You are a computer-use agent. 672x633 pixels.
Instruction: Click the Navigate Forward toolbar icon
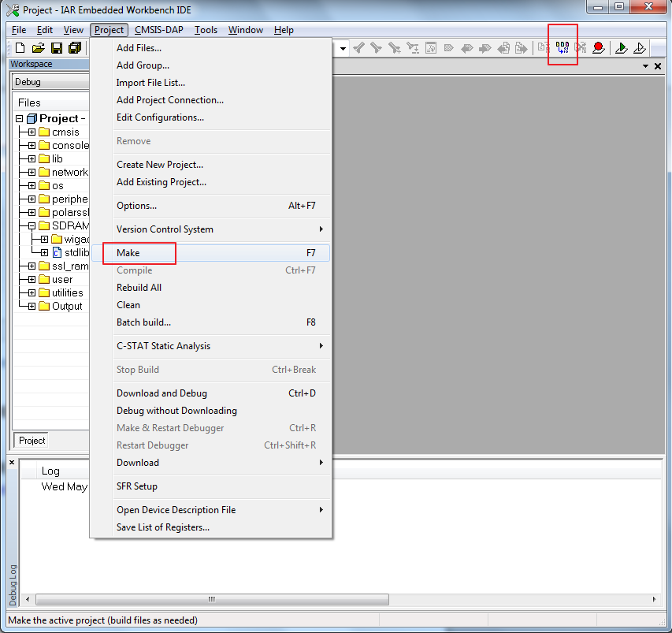point(522,47)
